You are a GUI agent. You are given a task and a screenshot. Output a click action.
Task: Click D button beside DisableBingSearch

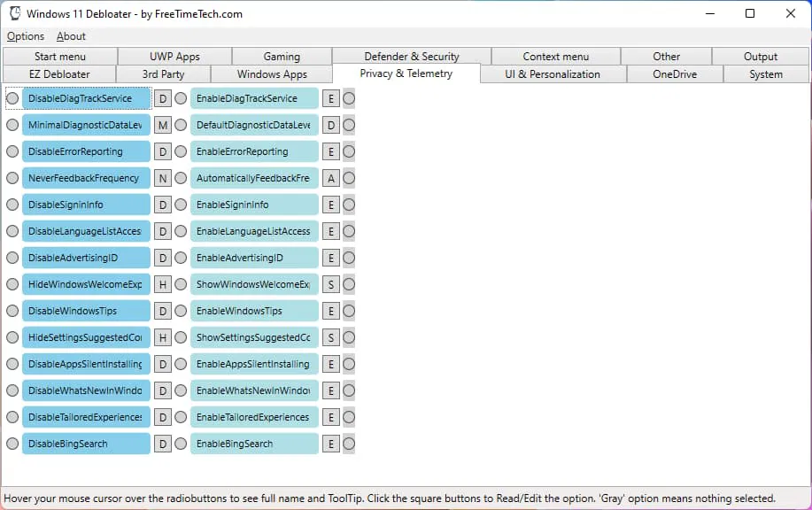click(163, 444)
